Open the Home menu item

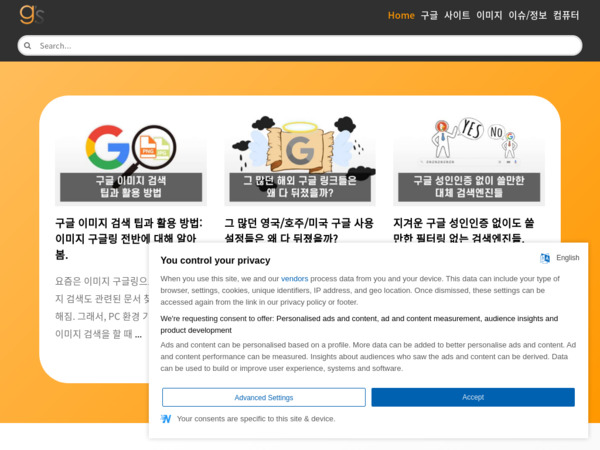pos(401,16)
